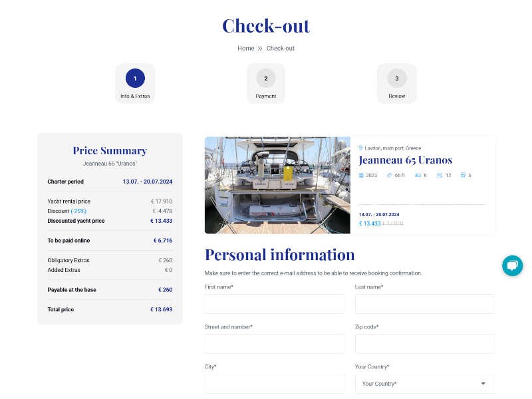
Task: Click the location pin icon by Lavrion
Action: [360, 148]
